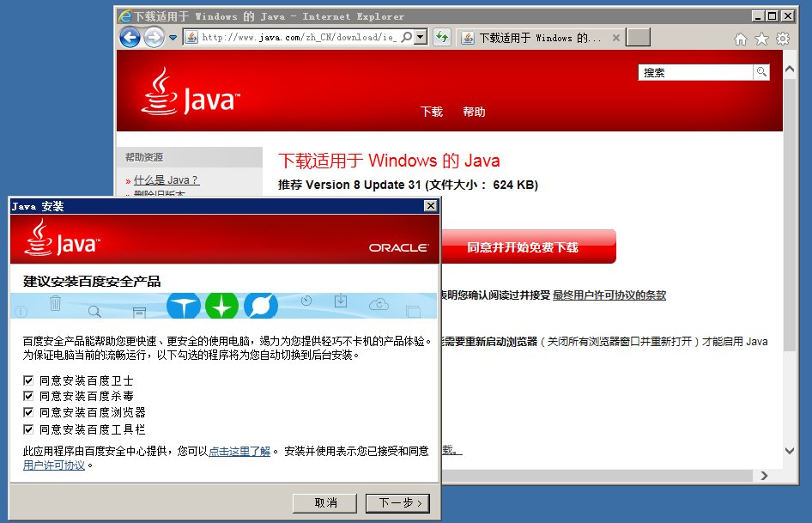The image size is (812, 523).
Task: Select the Java download browser tab
Action: [540, 38]
